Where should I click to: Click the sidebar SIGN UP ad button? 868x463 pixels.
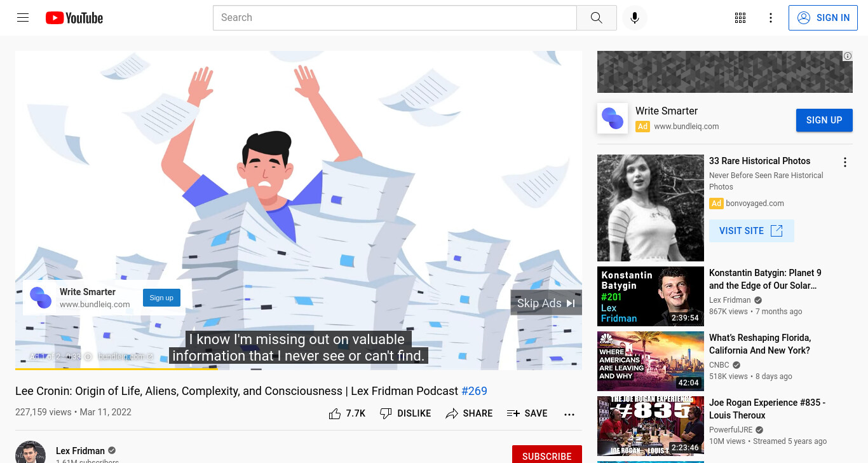coord(824,120)
